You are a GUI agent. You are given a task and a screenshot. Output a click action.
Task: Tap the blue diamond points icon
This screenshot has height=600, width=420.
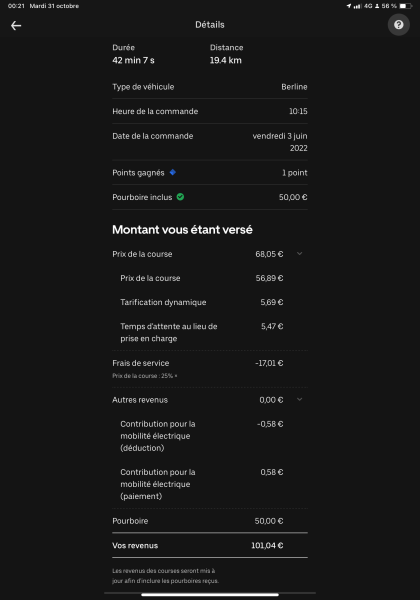(173, 173)
